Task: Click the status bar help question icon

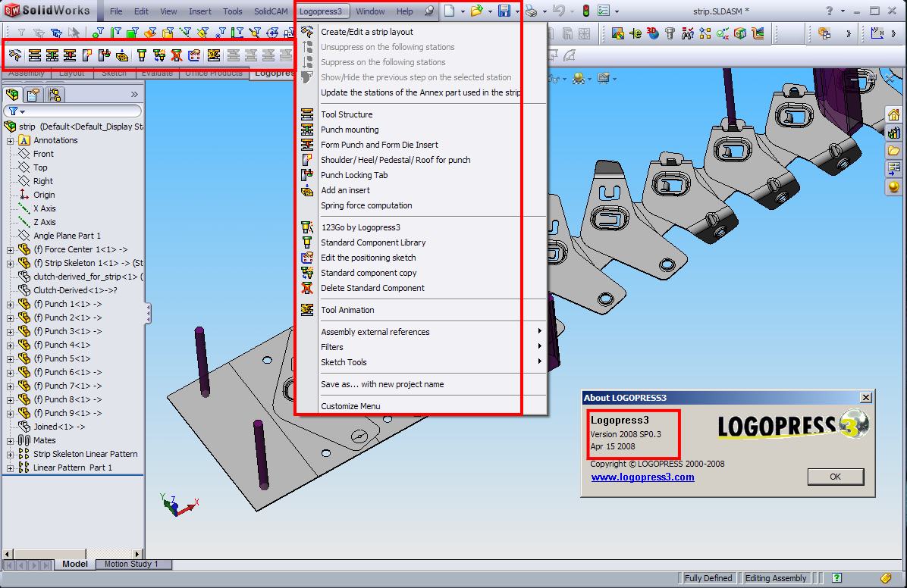Action: 836,577
